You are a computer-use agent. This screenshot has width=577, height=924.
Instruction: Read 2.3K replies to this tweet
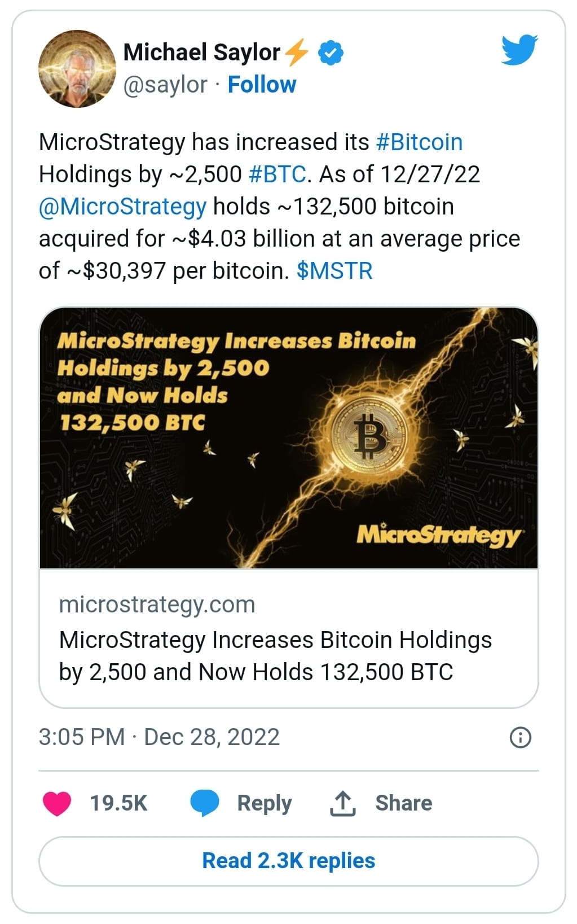pyautogui.click(x=288, y=860)
